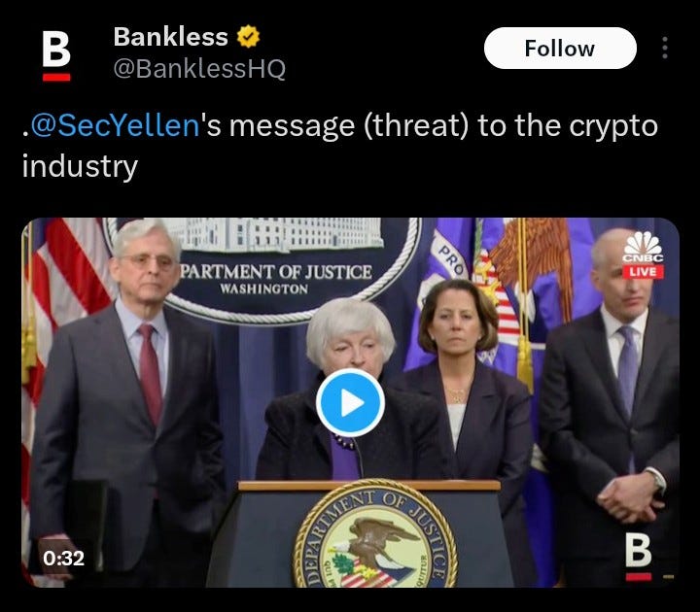Viewport: 700px width, 612px height.
Task: Click the red LIVE badge on the video
Action: (643, 272)
